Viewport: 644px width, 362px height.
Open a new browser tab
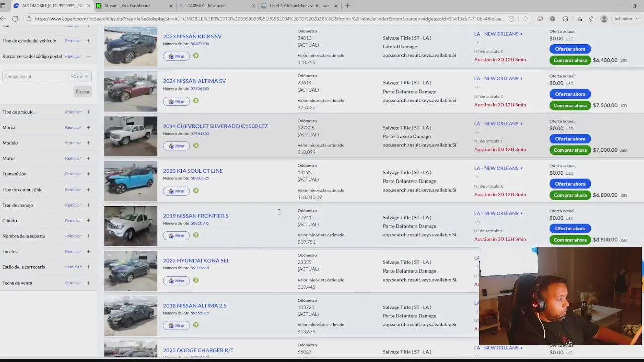pyautogui.click(x=347, y=6)
